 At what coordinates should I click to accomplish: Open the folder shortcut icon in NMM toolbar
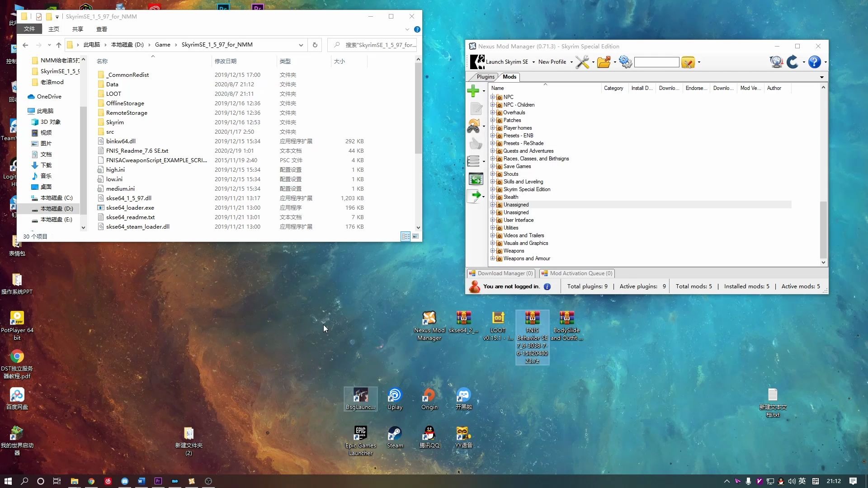point(604,62)
